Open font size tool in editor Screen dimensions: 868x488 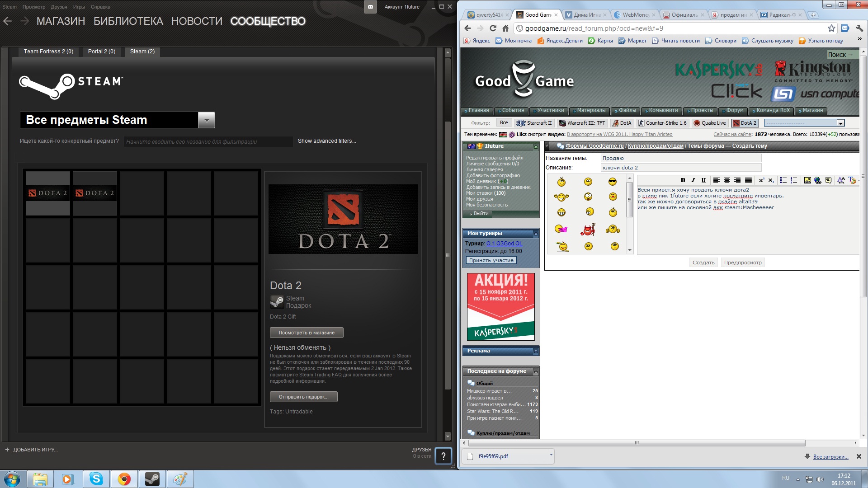pyautogui.click(x=841, y=180)
